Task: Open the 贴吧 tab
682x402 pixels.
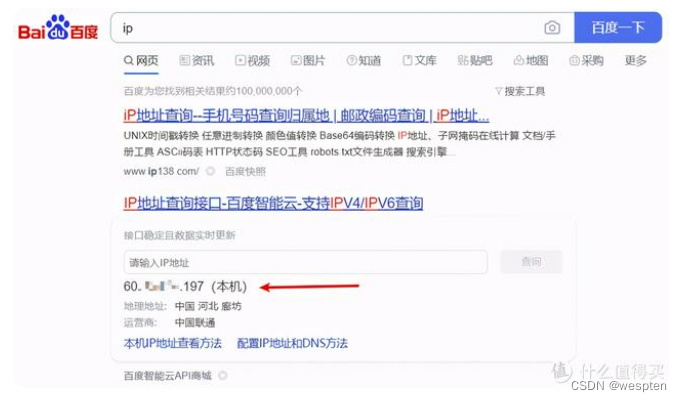Action: [475, 60]
